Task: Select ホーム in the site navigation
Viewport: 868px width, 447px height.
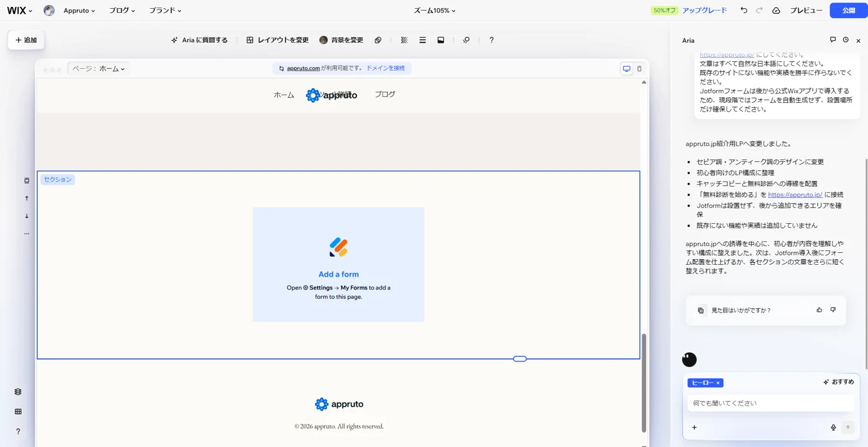Action: pyautogui.click(x=284, y=95)
